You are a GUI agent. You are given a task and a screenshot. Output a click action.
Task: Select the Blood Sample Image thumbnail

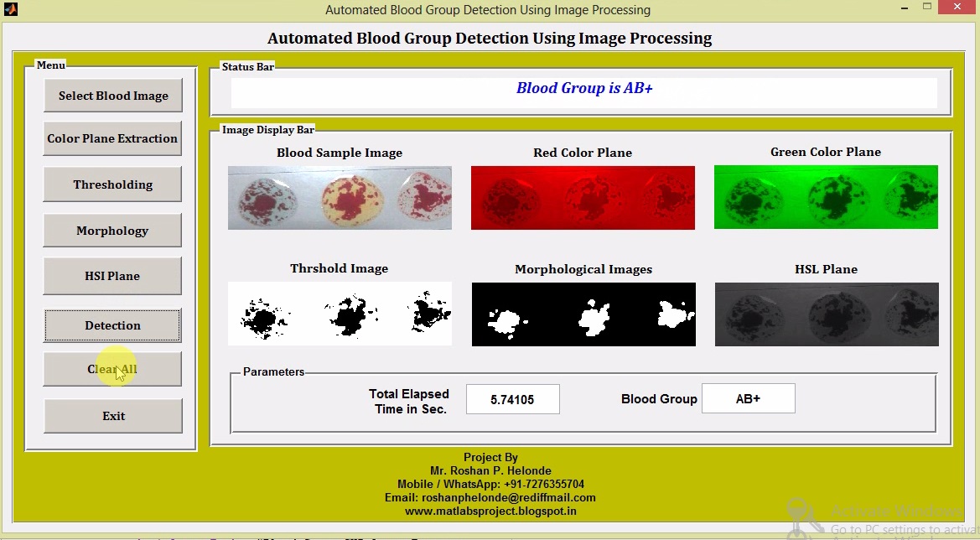click(339, 197)
